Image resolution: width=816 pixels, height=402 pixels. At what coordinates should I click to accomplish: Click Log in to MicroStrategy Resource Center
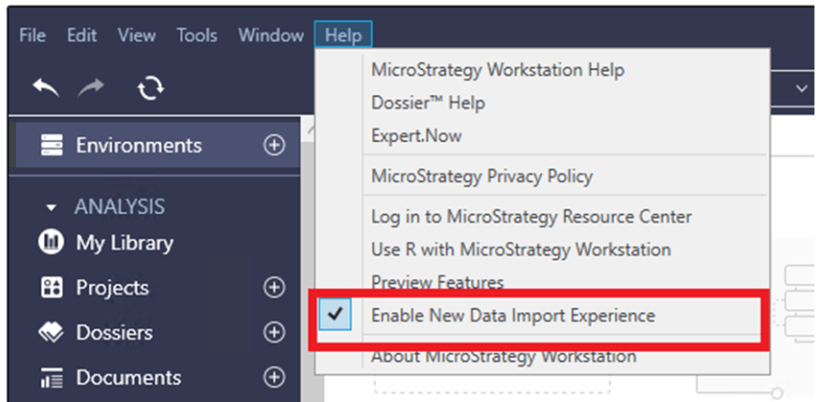click(x=531, y=216)
